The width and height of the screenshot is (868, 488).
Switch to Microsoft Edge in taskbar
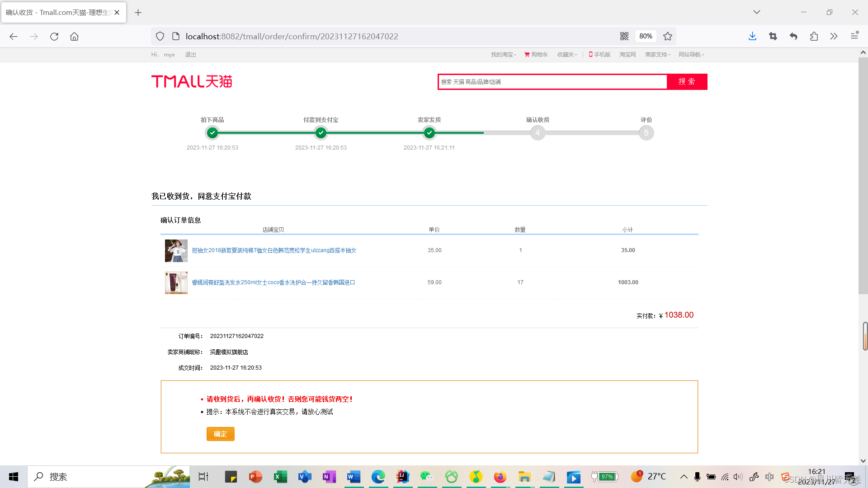tap(378, 477)
